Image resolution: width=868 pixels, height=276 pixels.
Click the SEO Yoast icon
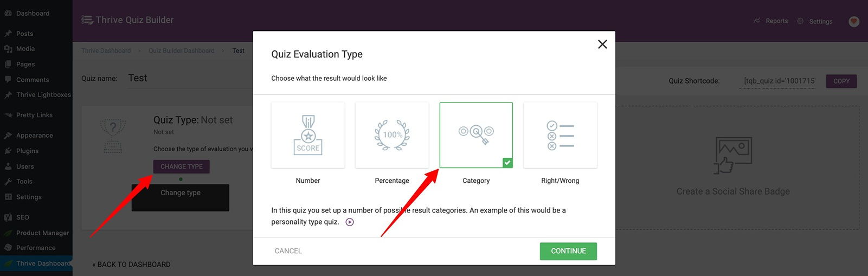pyautogui.click(x=8, y=217)
